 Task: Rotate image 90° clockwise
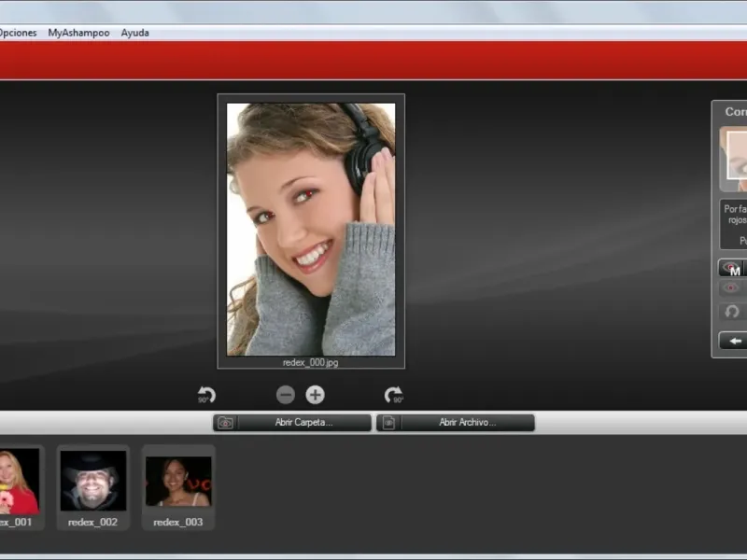(x=393, y=395)
